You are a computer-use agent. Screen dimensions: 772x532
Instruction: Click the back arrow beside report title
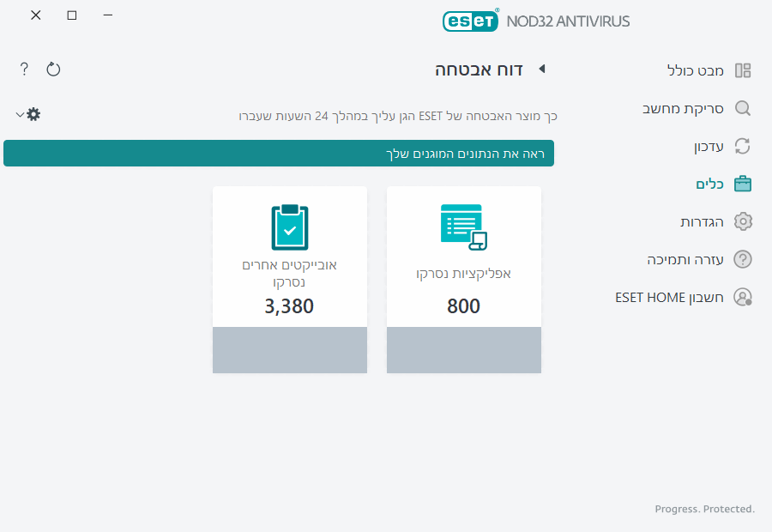click(541, 69)
